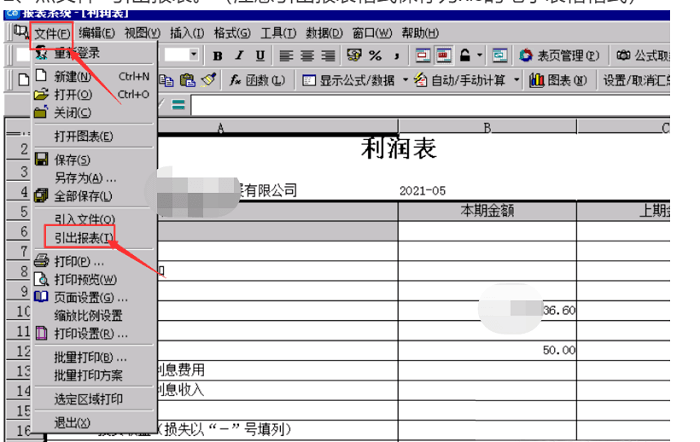Open the 插入(I) menu
Image resolution: width=700 pixels, height=442 pixels.
tap(187, 33)
